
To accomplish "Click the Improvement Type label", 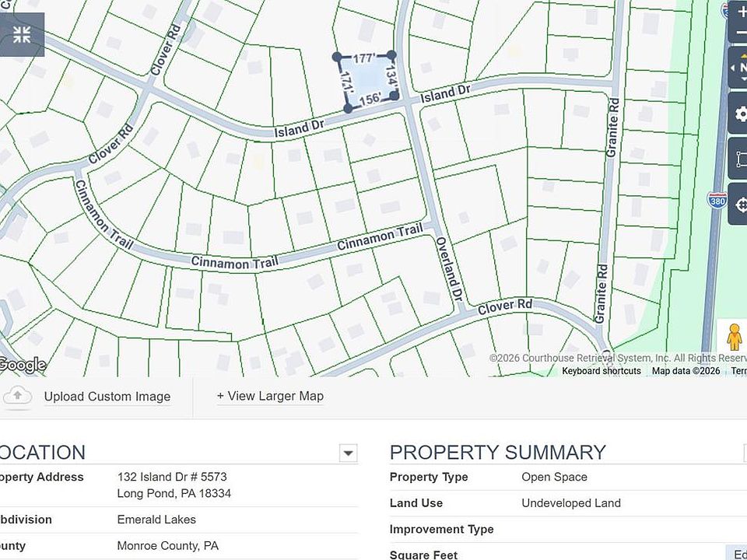I will click(x=441, y=529).
